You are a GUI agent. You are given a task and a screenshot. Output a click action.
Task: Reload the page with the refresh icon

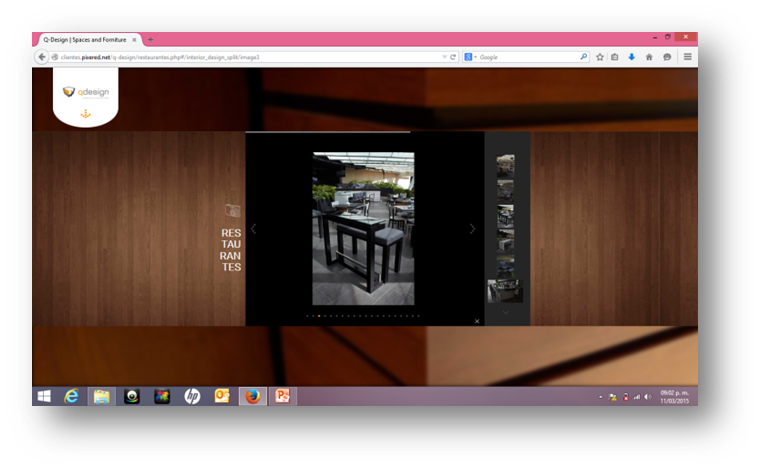click(453, 57)
